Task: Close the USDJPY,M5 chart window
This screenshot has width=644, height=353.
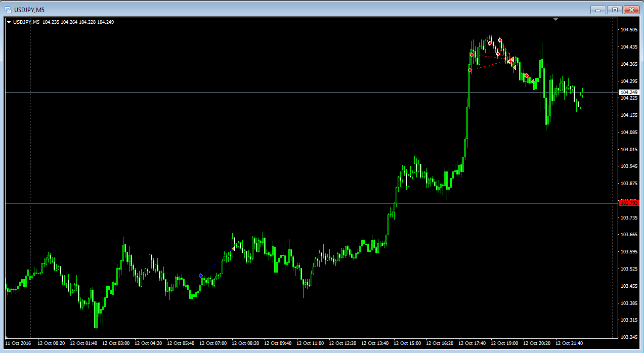Action: pos(631,10)
